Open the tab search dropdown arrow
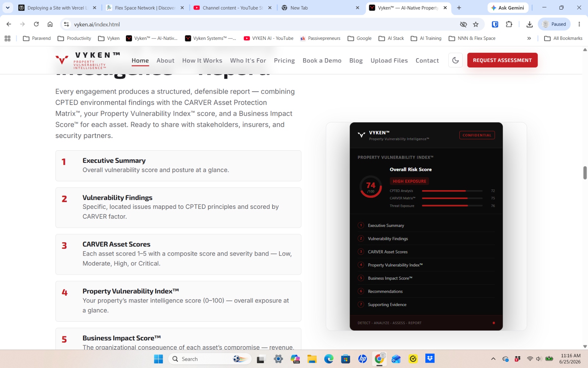The width and height of the screenshot is (588, 368). (7, 7)
